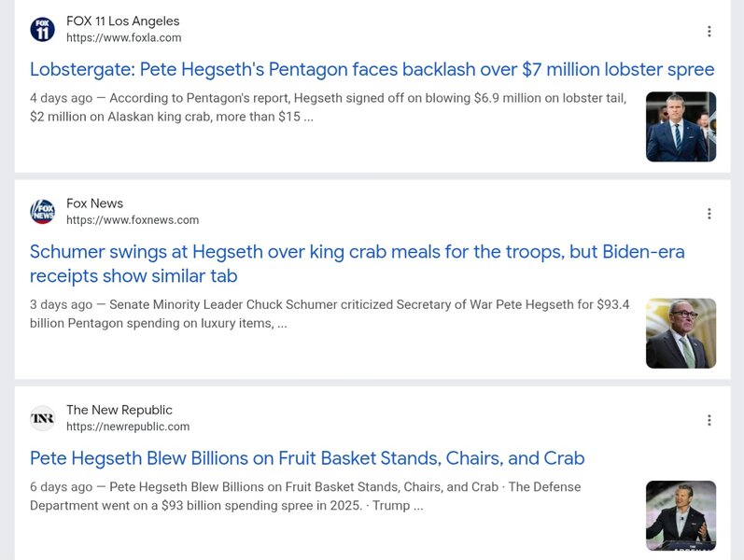The height and width of the screenshot is (560, 744).
Task: Open more options for FOX 11 result
Action: (x=709, y=32)
